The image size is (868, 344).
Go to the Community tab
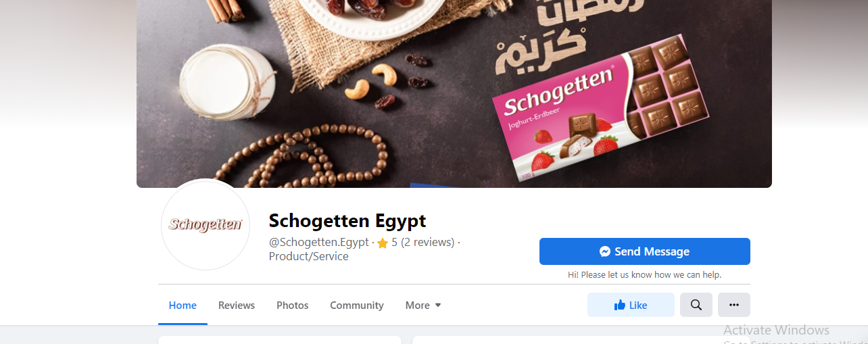pos(357,305)
